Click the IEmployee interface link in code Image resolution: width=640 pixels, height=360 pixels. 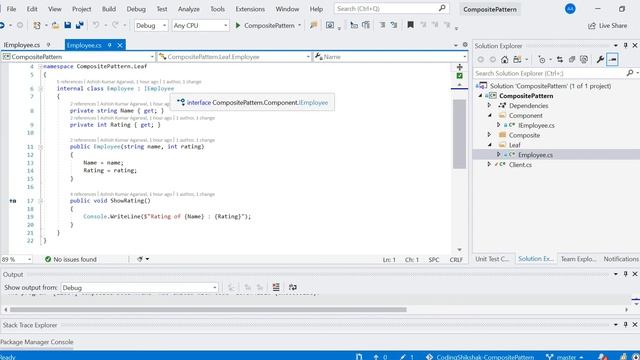coord(159,89)
